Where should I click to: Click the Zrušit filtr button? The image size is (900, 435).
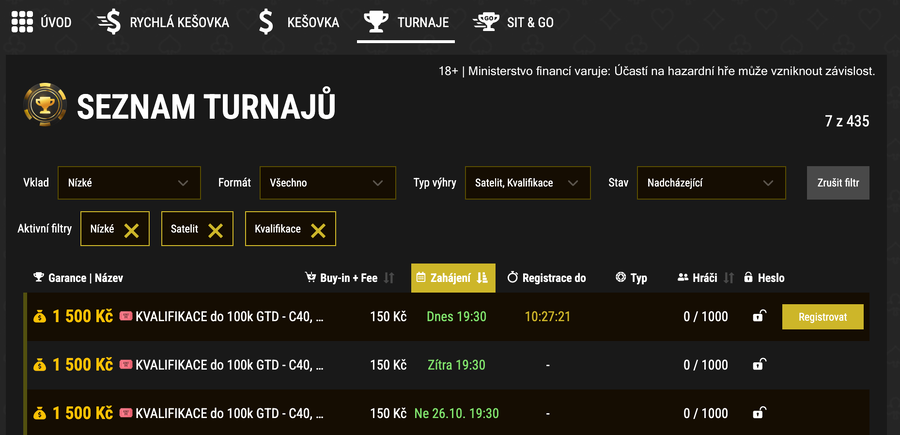(838, 183)
